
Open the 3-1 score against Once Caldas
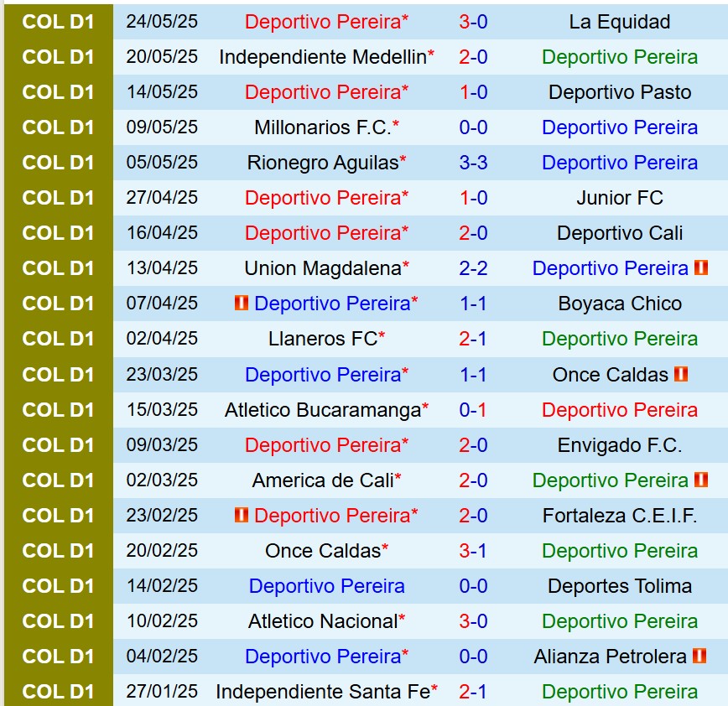pos(473,550)
